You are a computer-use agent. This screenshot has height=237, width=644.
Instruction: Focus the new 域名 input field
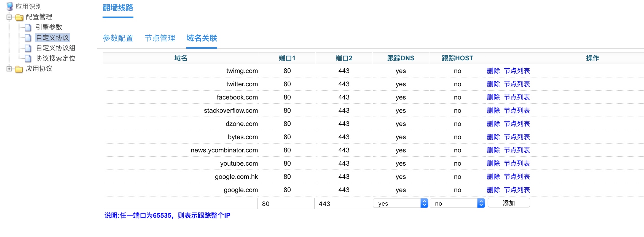181,203
